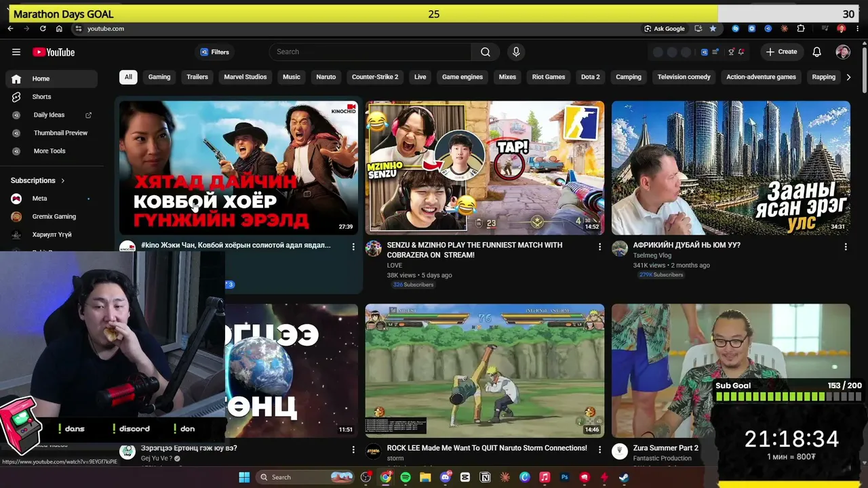Go to Home in the sidebar
The width and height of the screenshot is (868, 488).
52,79
